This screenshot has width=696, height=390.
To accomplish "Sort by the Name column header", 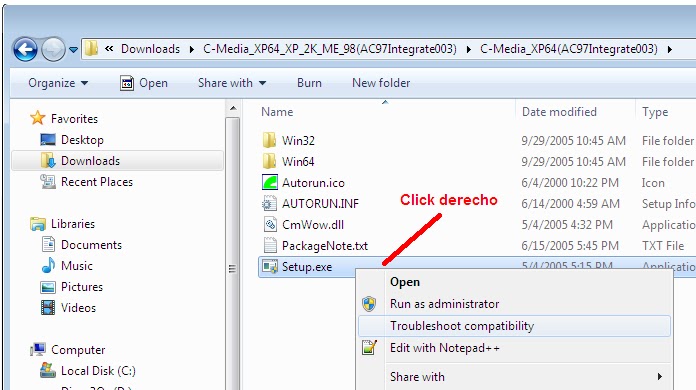I will (x=277, y=112).
